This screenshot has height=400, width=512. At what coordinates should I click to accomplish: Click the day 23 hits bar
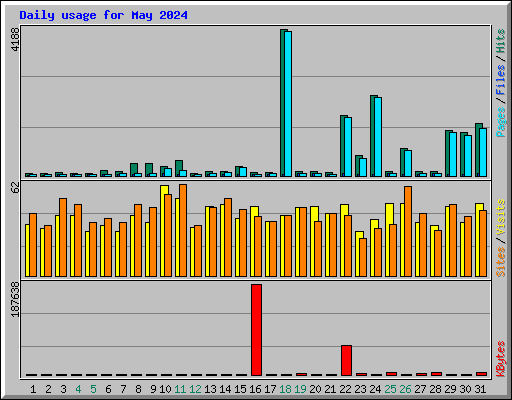357,166
